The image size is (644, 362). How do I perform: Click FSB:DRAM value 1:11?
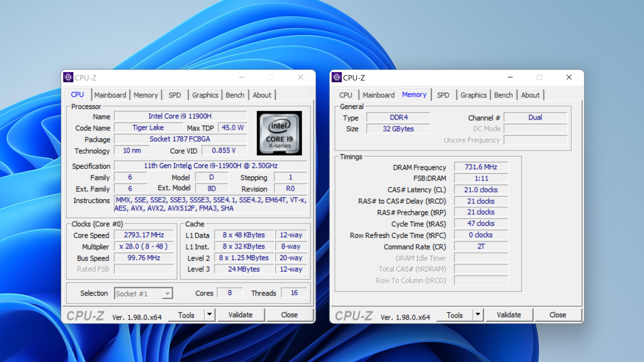(481, 178)
